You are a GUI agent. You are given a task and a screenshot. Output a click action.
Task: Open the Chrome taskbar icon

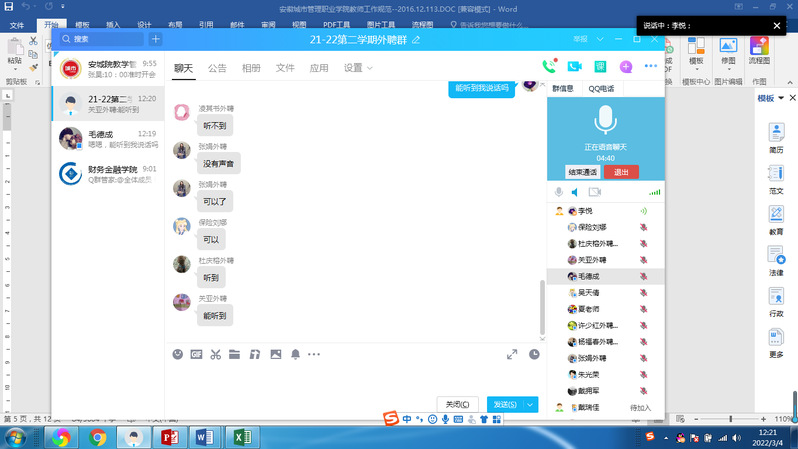(97, 437)
